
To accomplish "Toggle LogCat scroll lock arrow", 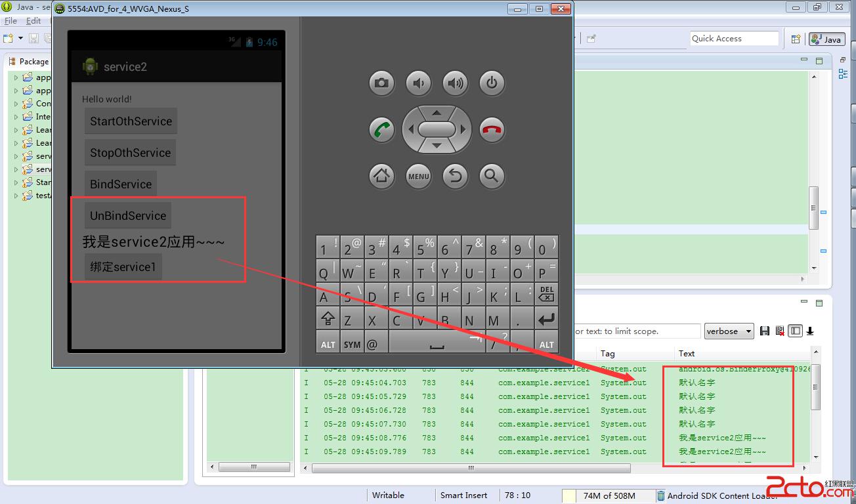I will pos(810,331).
